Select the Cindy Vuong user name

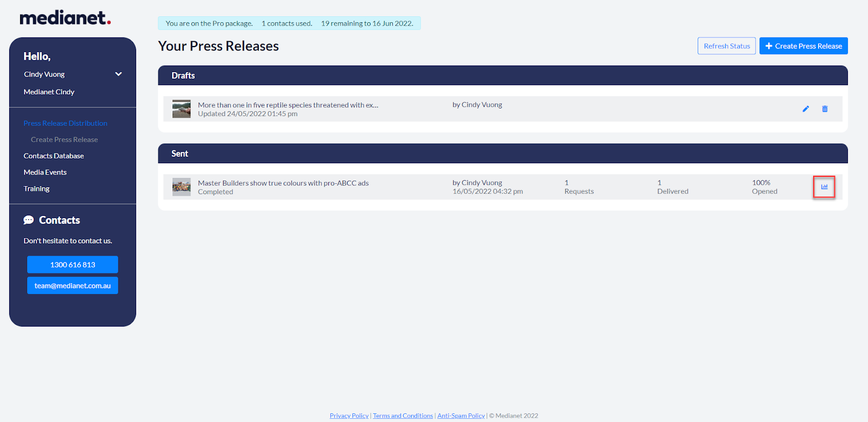[x=44, y=74]
